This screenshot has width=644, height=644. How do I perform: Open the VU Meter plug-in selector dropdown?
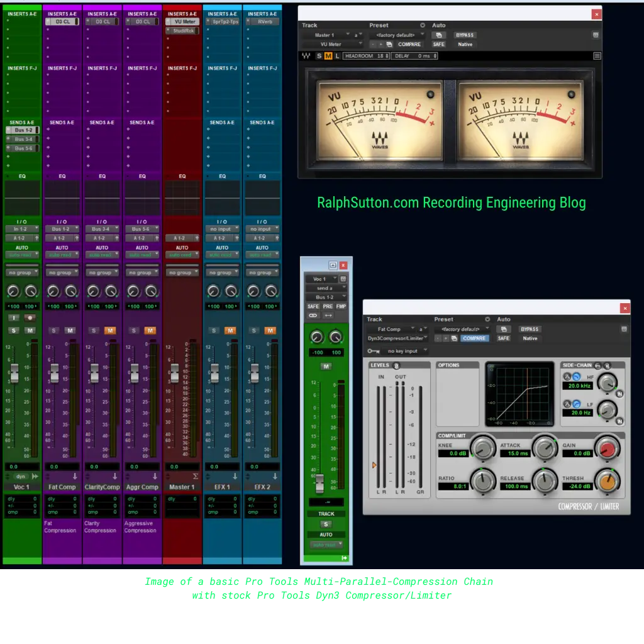[333, 45]
